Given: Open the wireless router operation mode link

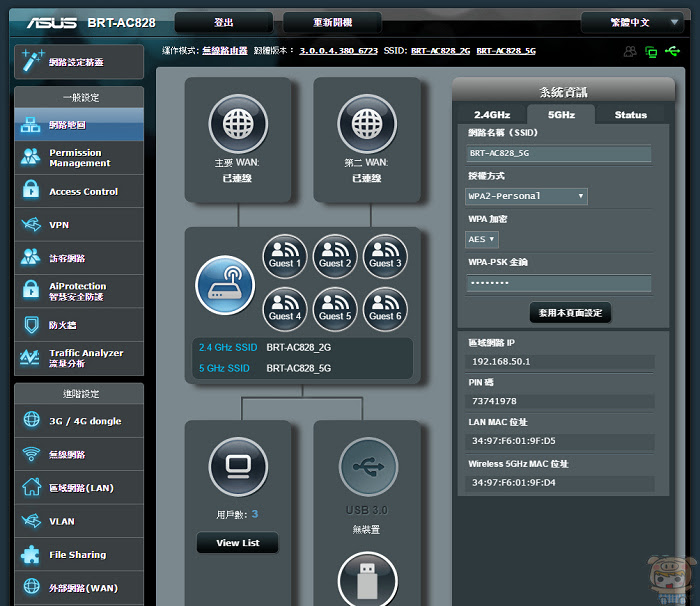Looking at the screenshot, I should click(x=225, y=51).
